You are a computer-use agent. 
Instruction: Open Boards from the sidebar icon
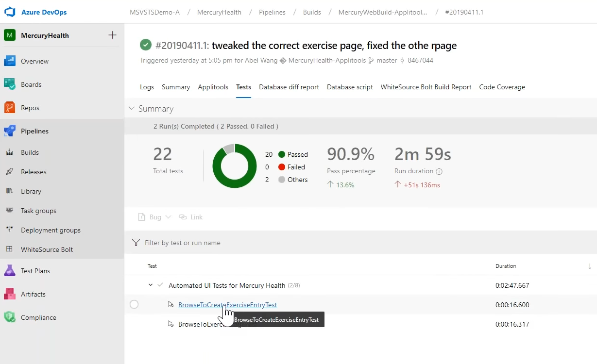coord(10,84)
